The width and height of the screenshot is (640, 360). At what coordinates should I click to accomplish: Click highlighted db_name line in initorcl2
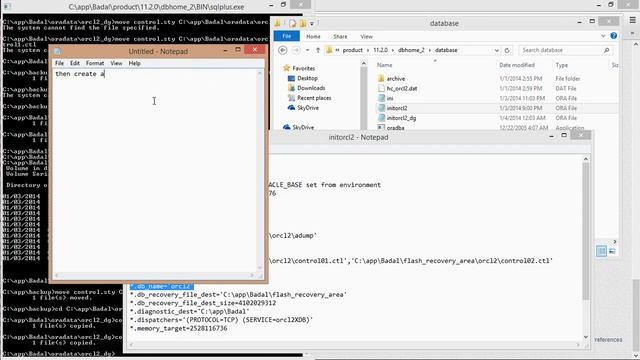click(x=162, y=287)
